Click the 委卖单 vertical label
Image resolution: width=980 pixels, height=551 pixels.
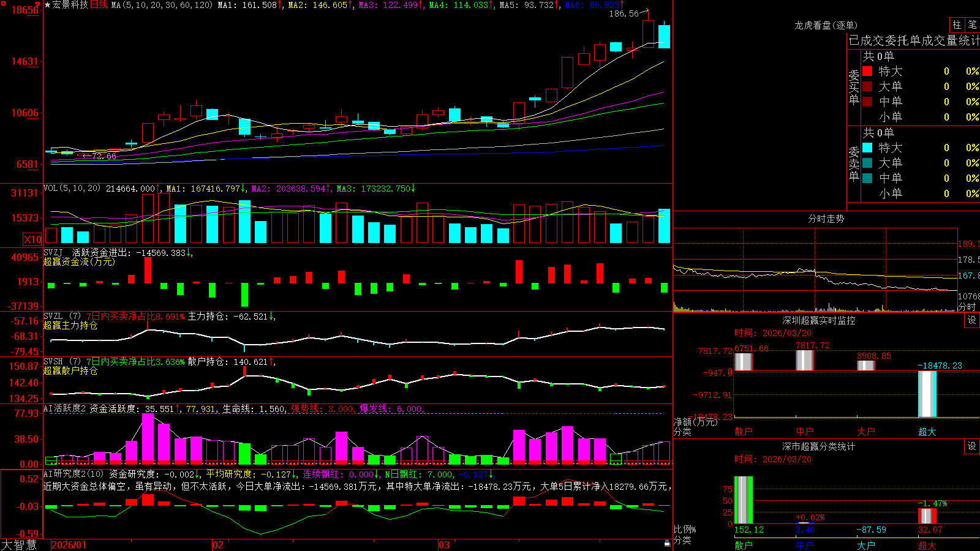854,163
